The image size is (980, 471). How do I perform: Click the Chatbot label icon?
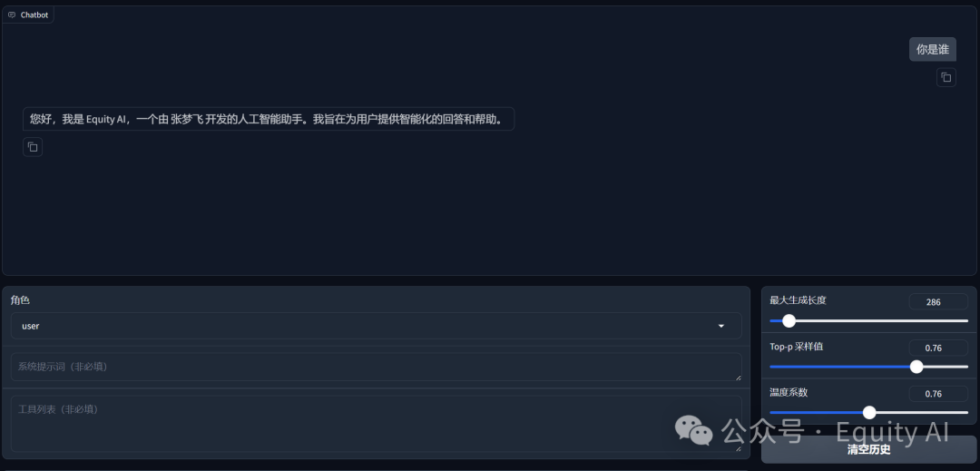coord(11,15)
